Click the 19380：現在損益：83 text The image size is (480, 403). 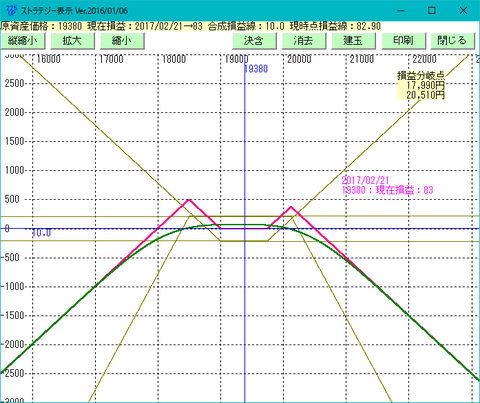(388, 190)
